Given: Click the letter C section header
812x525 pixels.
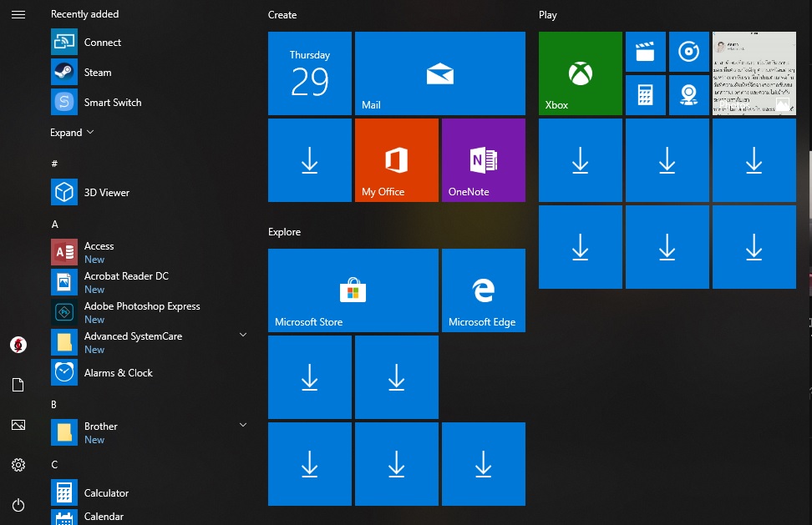Looking at the screenshot, I should click(54, 464).
